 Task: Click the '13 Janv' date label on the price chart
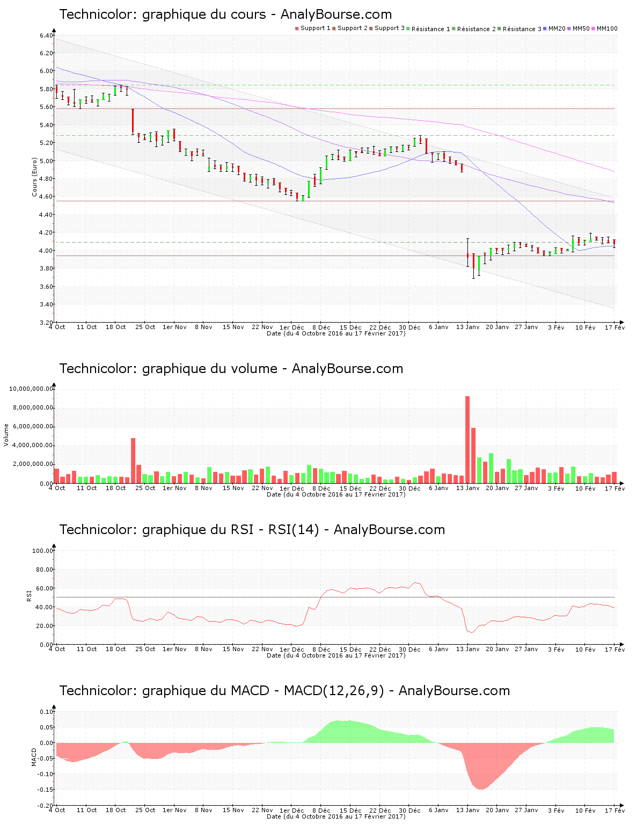[468, 327]
